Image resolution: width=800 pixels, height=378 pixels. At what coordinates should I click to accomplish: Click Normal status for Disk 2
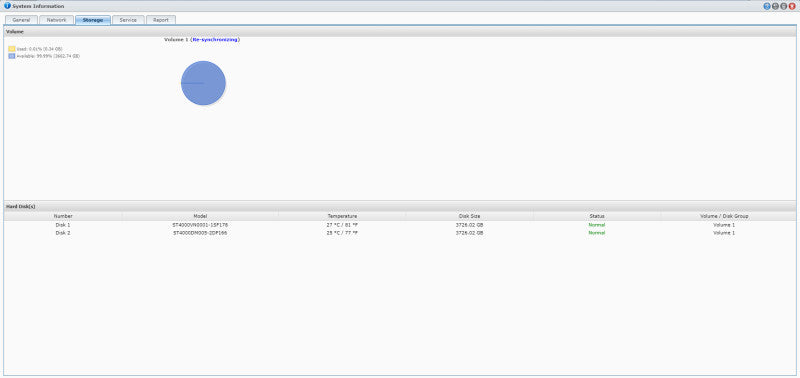coord(597,233)
